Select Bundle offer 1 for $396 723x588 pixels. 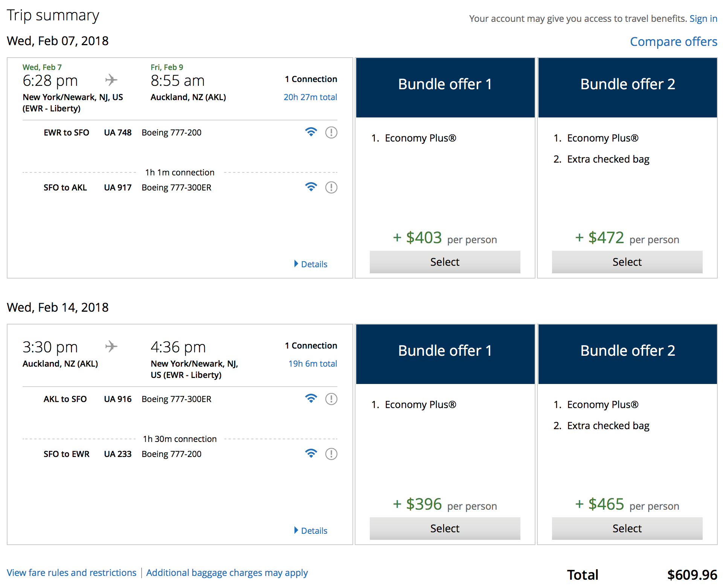coord(445,529)
